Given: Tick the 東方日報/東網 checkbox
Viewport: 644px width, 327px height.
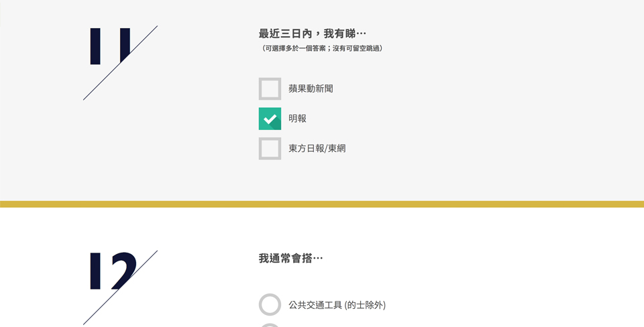Looking at the screenshot, I should pyautogui.click(x=270, y=149).
